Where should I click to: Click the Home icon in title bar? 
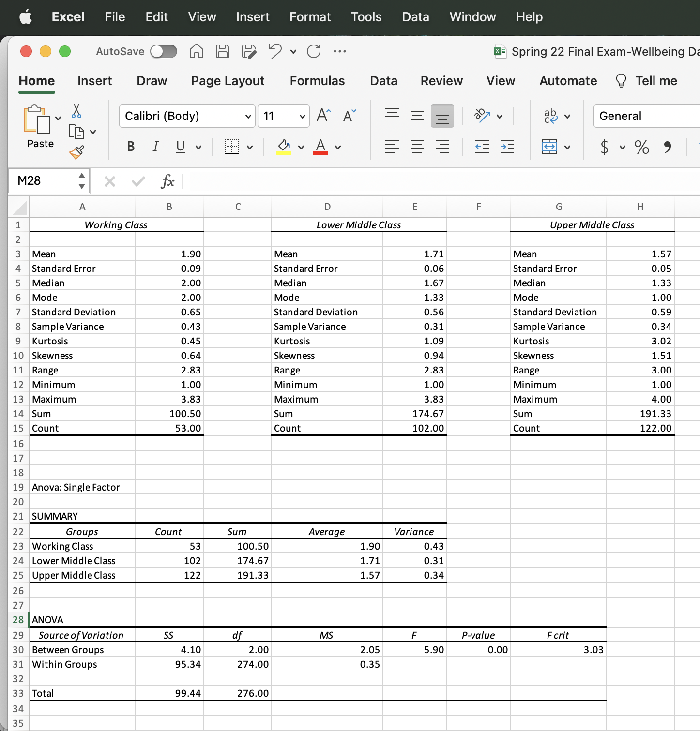coord(196,51)
